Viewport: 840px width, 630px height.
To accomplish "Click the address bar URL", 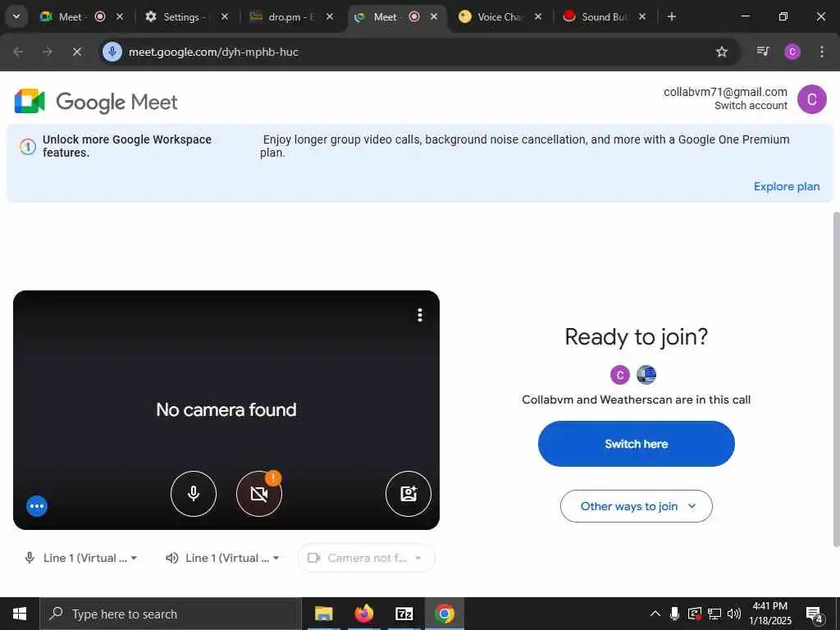I will tap(213, 52).
